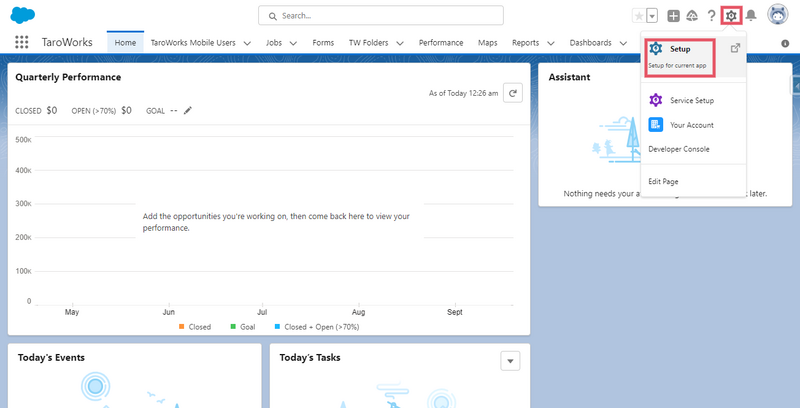Click the Salesforce cloud logo

(x=22, y=15)
